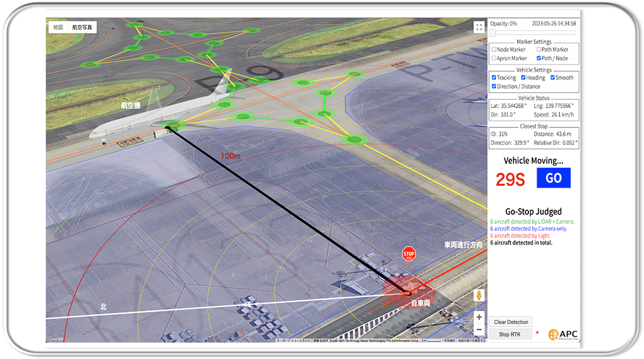Click the APC logo
Image resolution: width=644 pixels, height=359 pixels.
(x=563, y=335)
